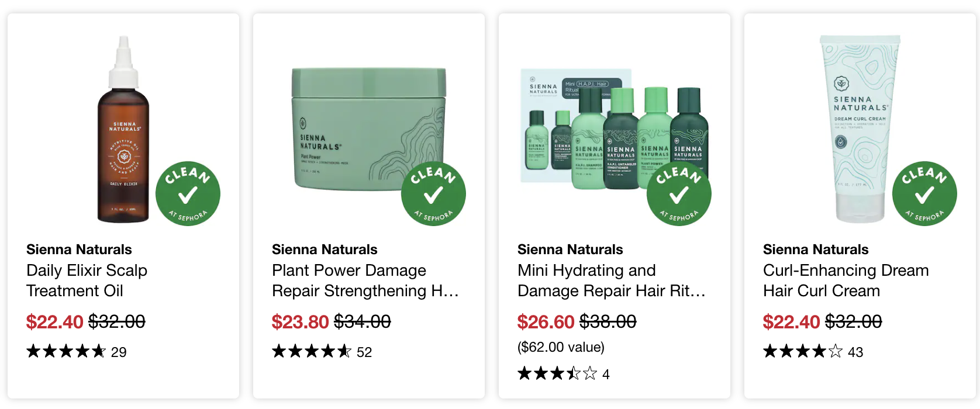Viewport: 980px width, 409px height.
Task: Click the $26.60 sale price on Mini Hair Ritual
Action: (546, 322)
